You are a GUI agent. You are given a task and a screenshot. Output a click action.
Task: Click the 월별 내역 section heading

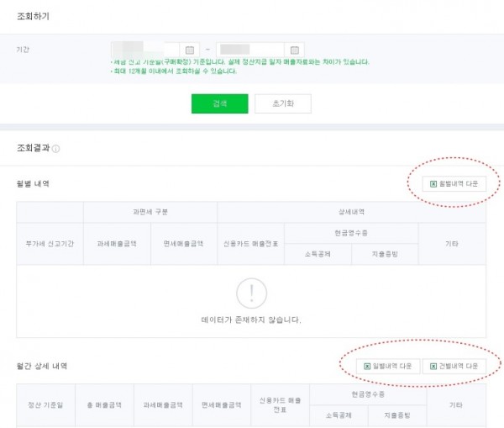[33, 184]
